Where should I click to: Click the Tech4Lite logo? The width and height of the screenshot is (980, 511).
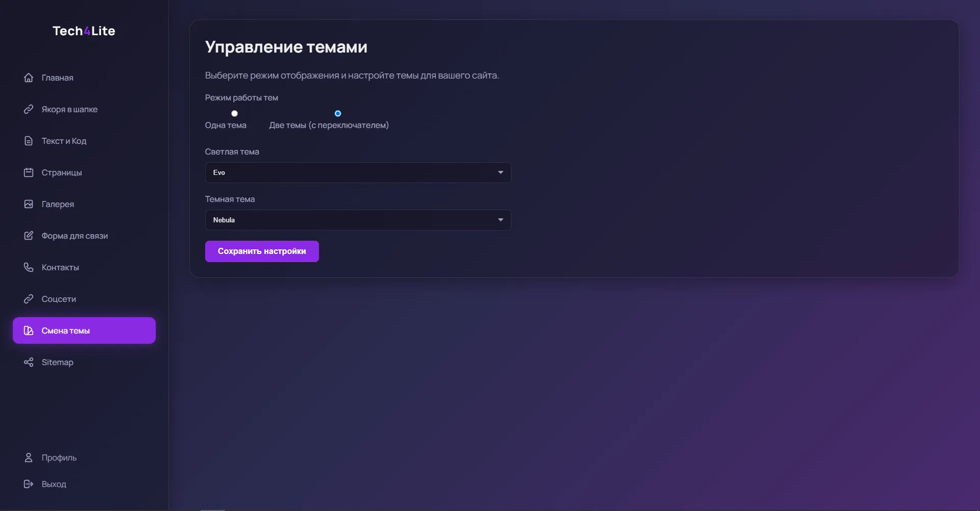click(84, 31)
